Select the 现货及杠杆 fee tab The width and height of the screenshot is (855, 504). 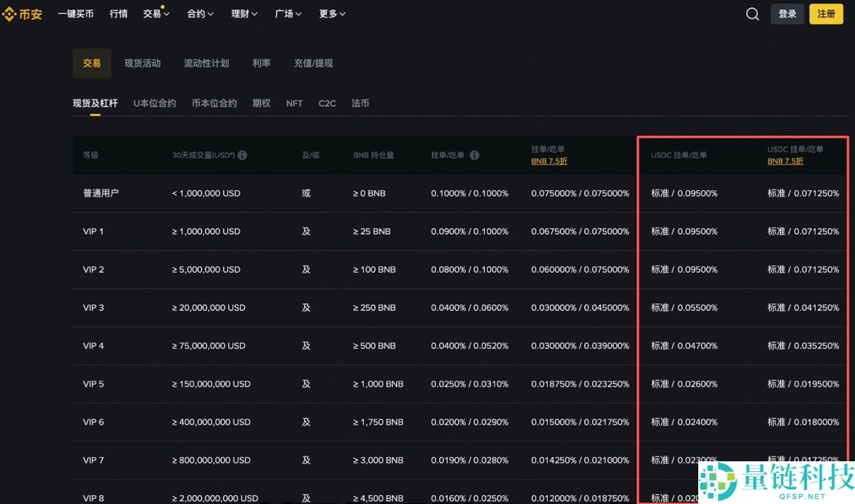(95, 103)
